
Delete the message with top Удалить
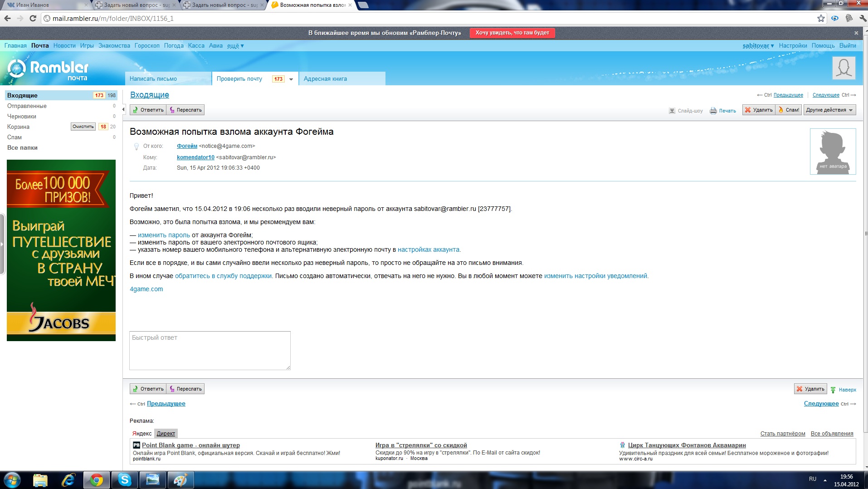coord(759,110)
